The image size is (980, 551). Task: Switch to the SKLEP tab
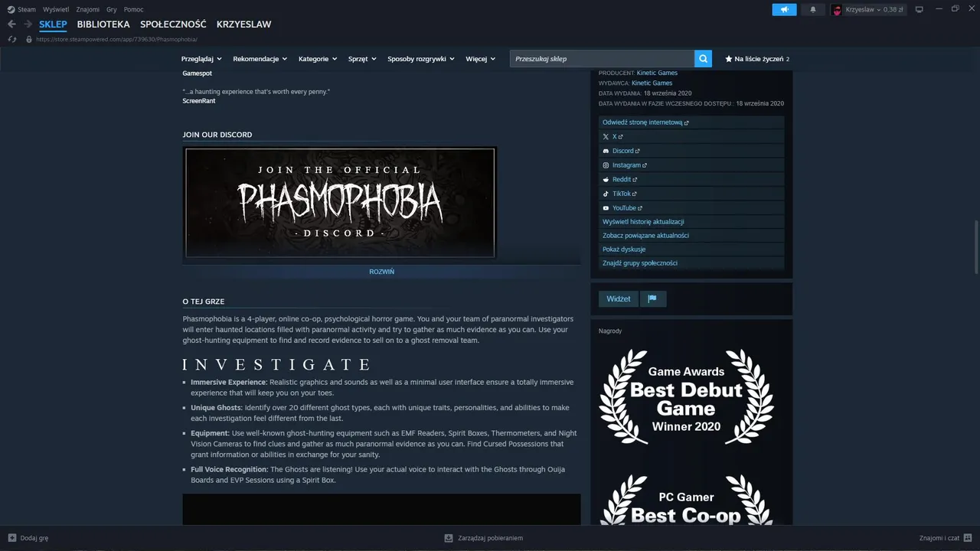tap(54, 24)
